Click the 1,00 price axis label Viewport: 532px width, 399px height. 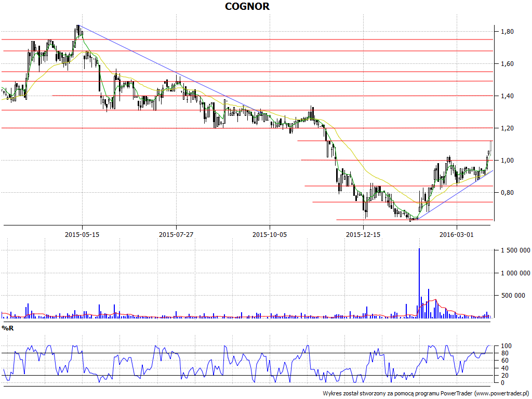(x=507, y=161)
